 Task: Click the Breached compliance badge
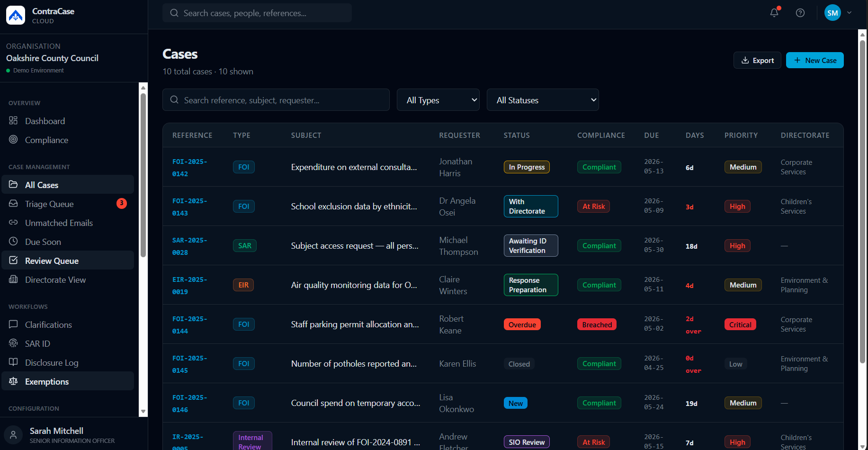coord(597,324)
